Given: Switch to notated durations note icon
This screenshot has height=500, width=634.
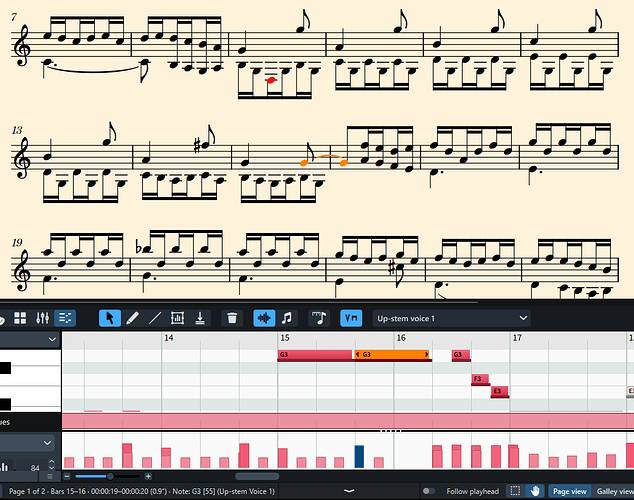Looking at the screenshot, I should 287,318.
